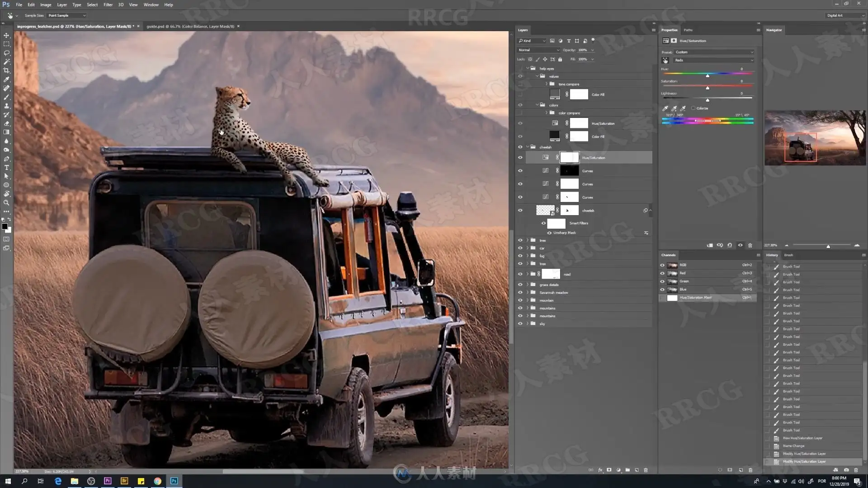This screenshot has width=868, height=488.
Task: Click the Navigator preview thumbnail
Action: coord(815,138)
